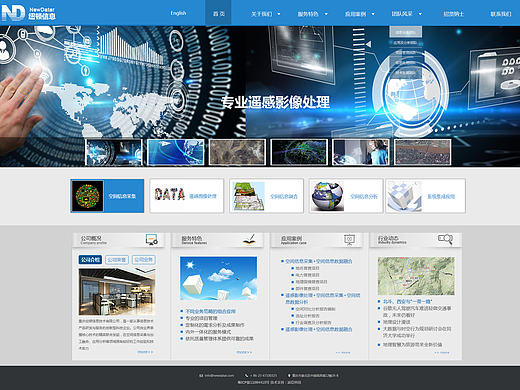The image size is (520, 390).
Task: Open the first application case category link
Action: 319,261
